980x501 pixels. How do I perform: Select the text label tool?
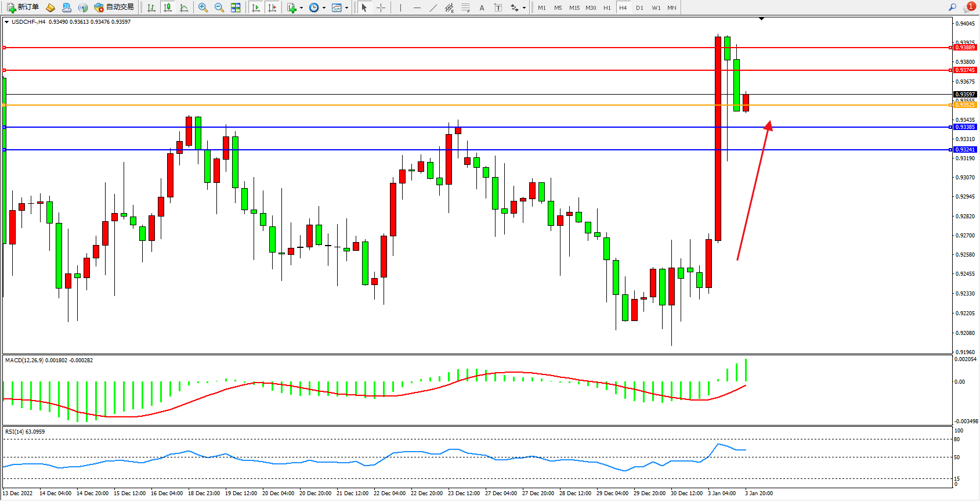tap(498, 8)
